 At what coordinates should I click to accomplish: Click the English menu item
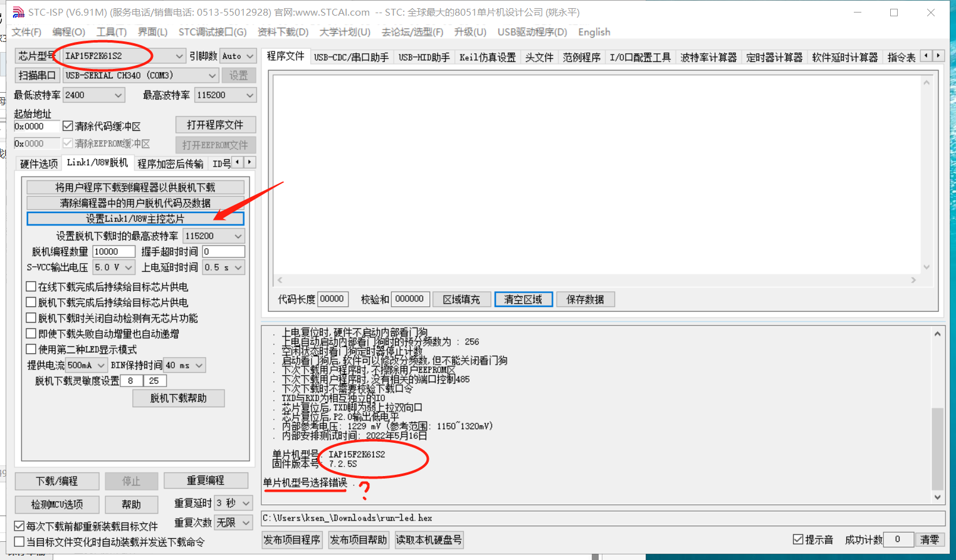[x=594, y=32]
